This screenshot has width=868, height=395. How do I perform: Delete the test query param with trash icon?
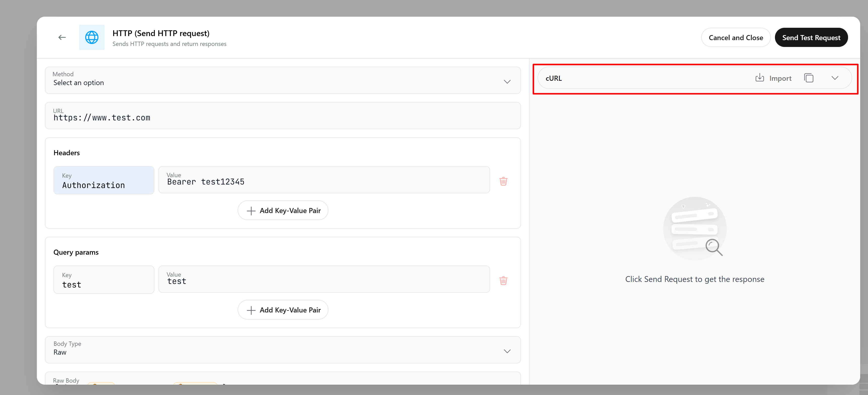(x=503, y=280)
